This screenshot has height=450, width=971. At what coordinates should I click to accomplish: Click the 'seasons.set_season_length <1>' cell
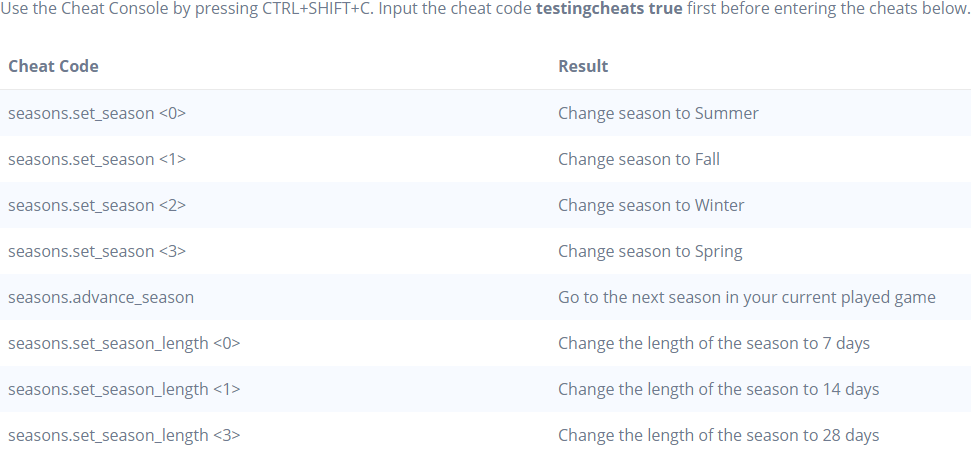pos(124,389)
